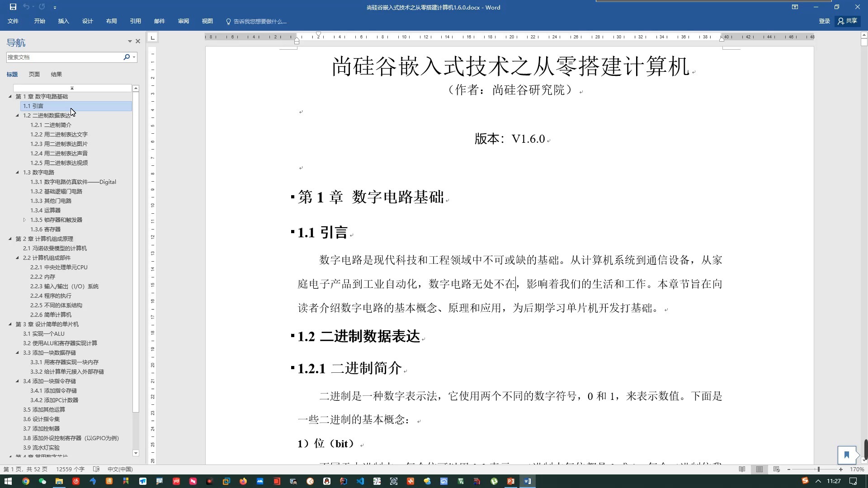Click word count 12559 个字
868x488 pixels.
coord(70,469)
